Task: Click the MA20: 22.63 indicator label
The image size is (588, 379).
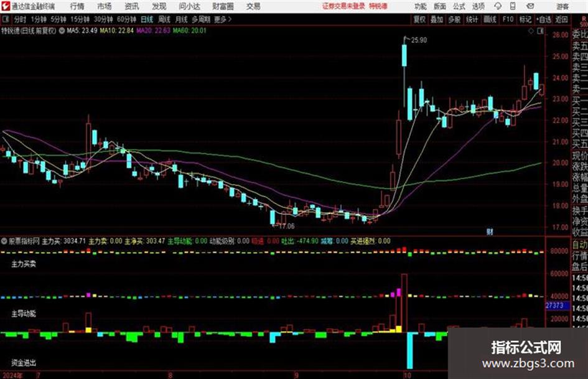Action: 153,30
